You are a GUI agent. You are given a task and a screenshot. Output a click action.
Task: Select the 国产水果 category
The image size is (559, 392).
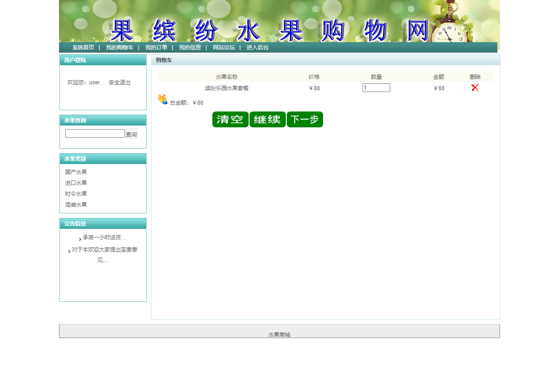[x=76, y=172]
